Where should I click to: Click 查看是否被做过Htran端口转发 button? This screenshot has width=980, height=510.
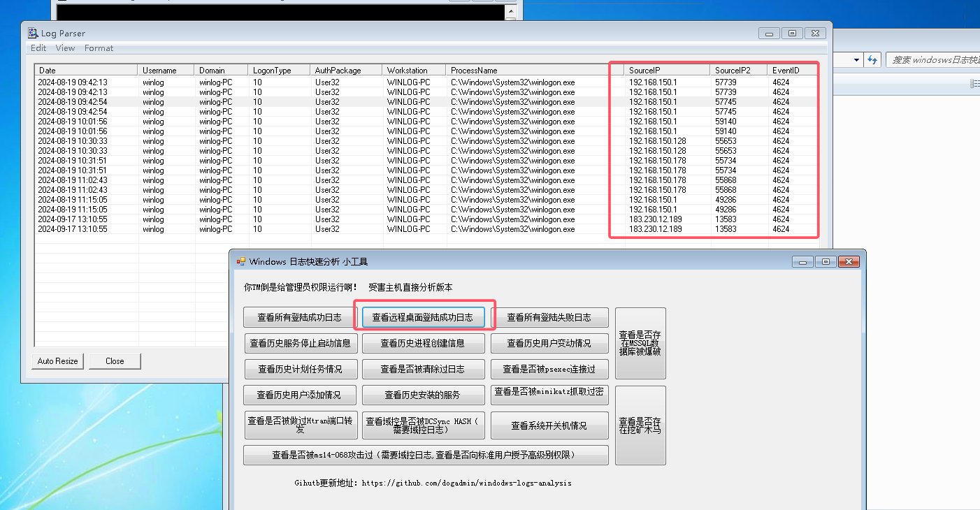(302, 425)
